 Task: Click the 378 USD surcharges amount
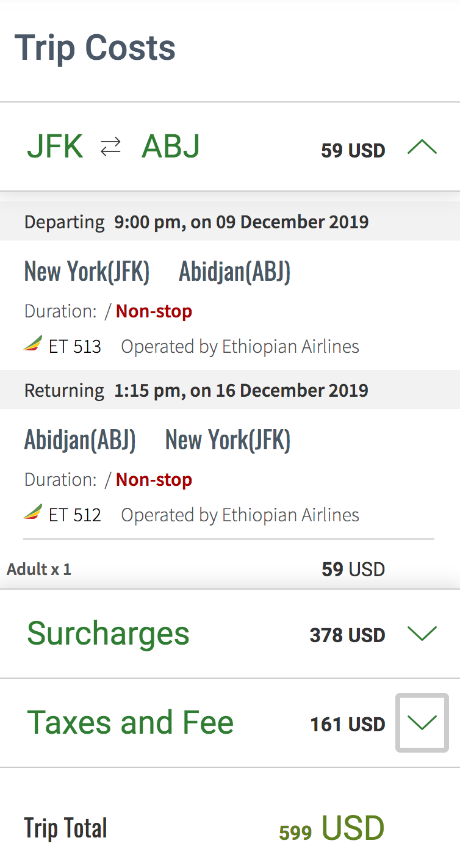click(347, 635)
